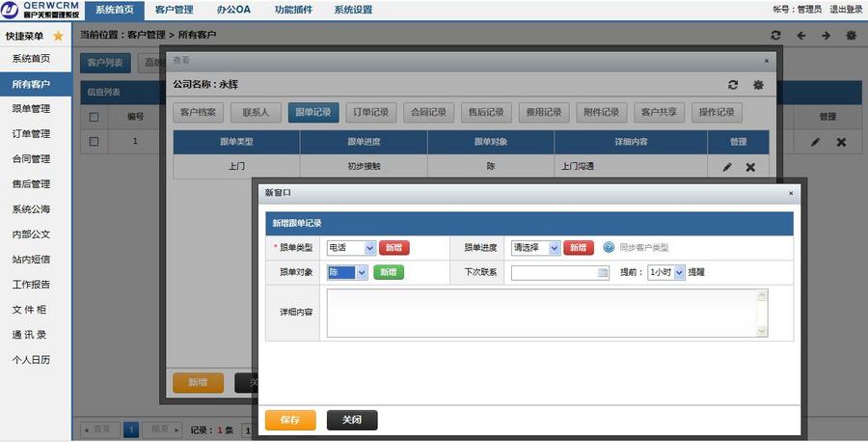The width and height of the screenshot is (868, 442).
Task: Open 售后管理 in the sidebar
Action: (x=31, y=183)
